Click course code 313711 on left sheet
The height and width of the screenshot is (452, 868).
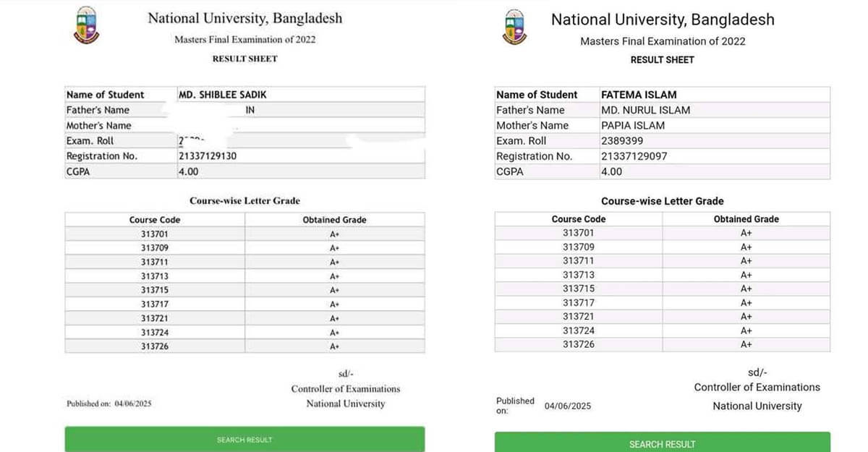155,262
